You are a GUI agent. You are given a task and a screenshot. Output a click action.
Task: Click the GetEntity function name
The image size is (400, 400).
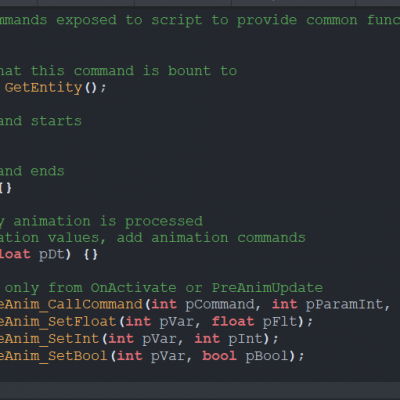point(43,88)
